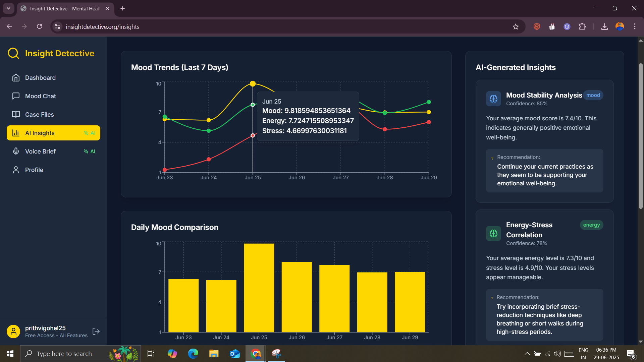The height and width of the screenshot is (362, 644).
Task: Open Chrome three-dot menu
Action: [x=635, y=27]
